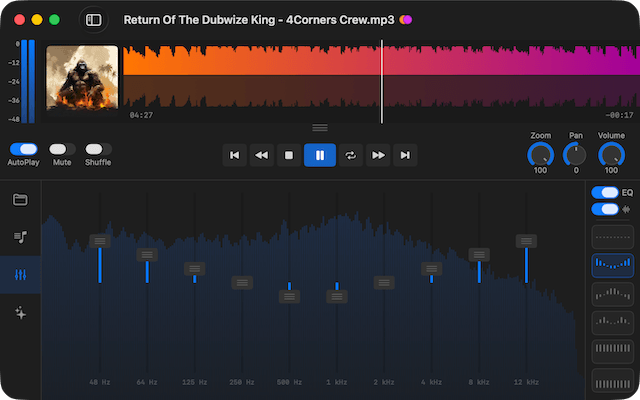Click the 12 kHz EQ band slider handle
The image size is (640, 400).
pos(527,241)
